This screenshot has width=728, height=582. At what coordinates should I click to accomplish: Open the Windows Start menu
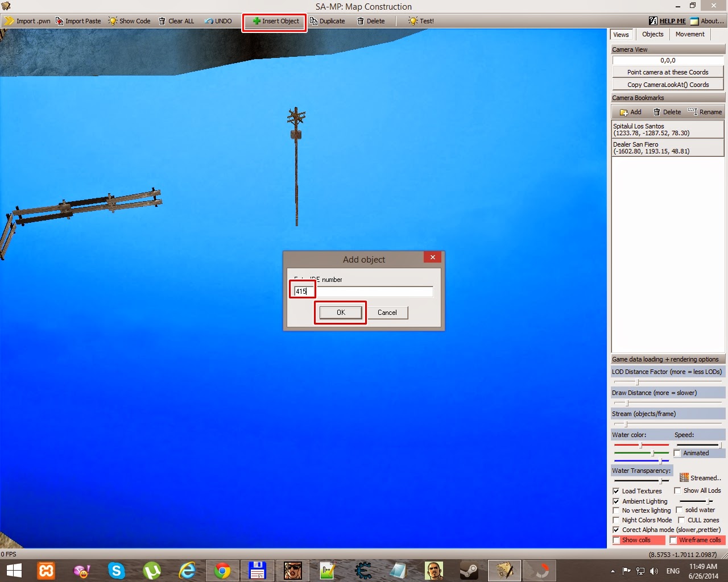(x=14, y=570)
